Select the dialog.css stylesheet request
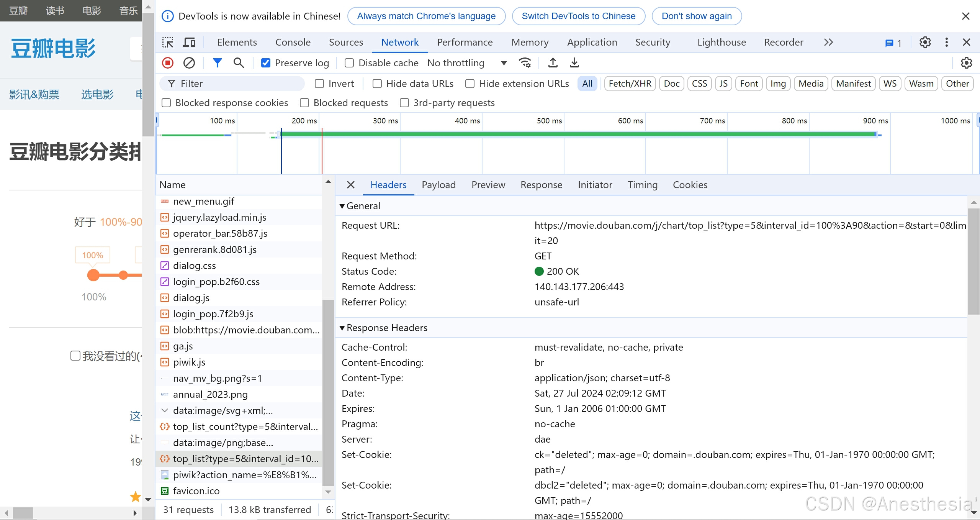Image resolution: width=980 pixels, height=520 pixels. click(x=239, y=266)
